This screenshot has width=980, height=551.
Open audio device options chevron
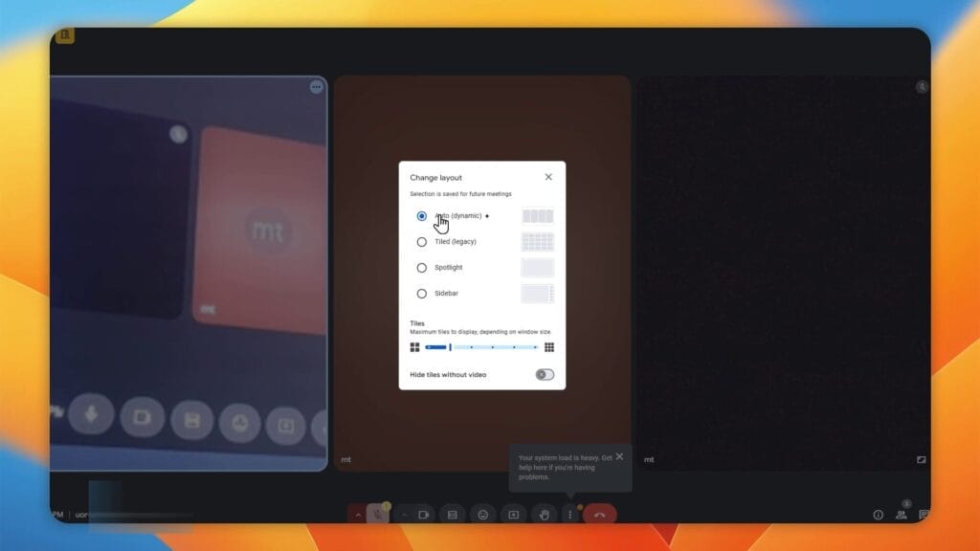358,515
